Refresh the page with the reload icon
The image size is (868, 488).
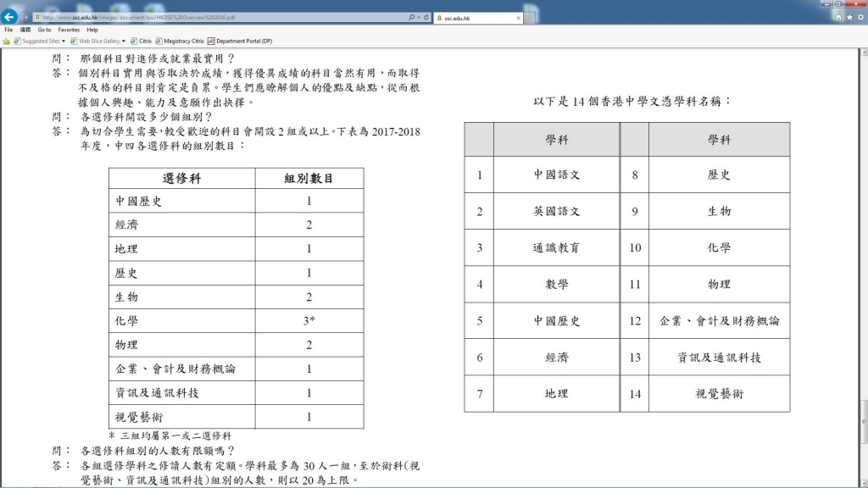(x=426, y=17)
